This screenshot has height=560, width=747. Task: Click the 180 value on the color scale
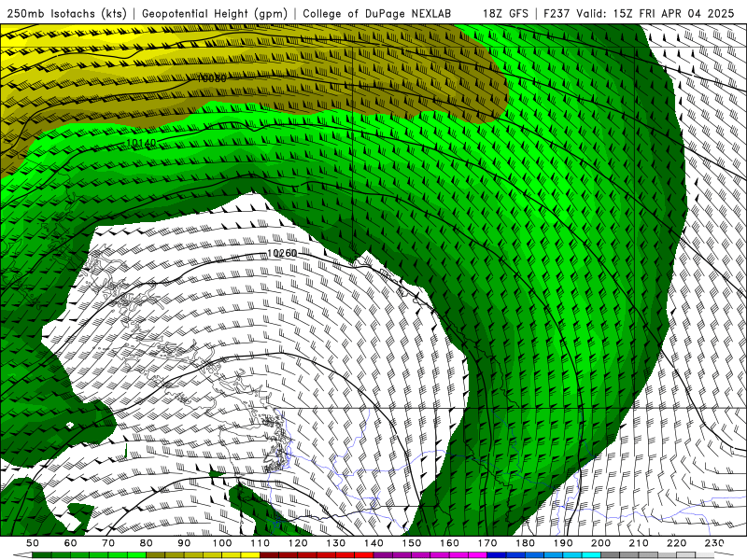[525, 543]
